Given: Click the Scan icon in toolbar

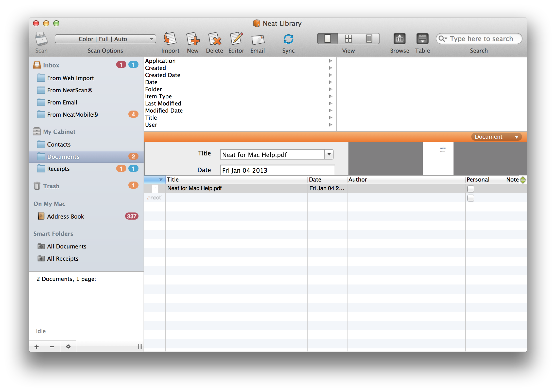Looking at the screenshot, I should pyautogui.click(x=41, y=38).
